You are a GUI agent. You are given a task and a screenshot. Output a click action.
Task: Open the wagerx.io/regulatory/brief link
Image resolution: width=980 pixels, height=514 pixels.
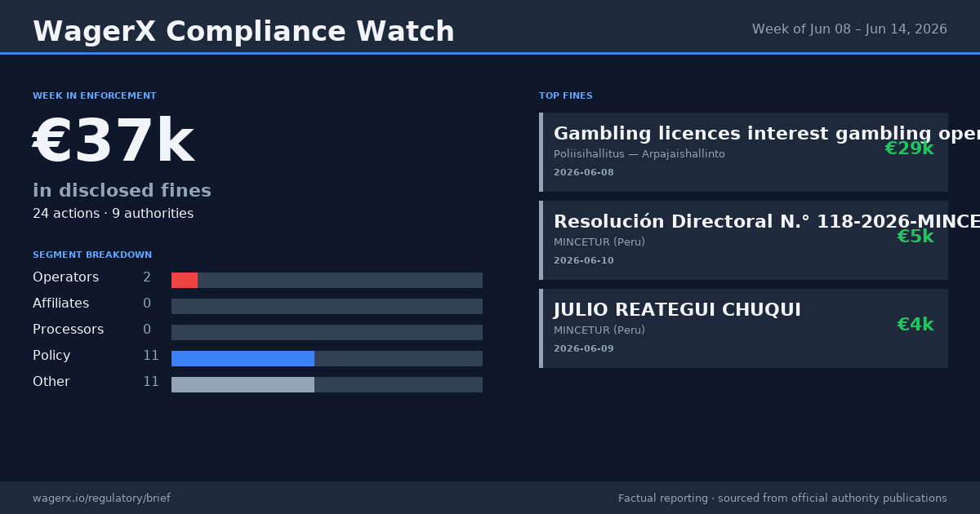[101, 498]
